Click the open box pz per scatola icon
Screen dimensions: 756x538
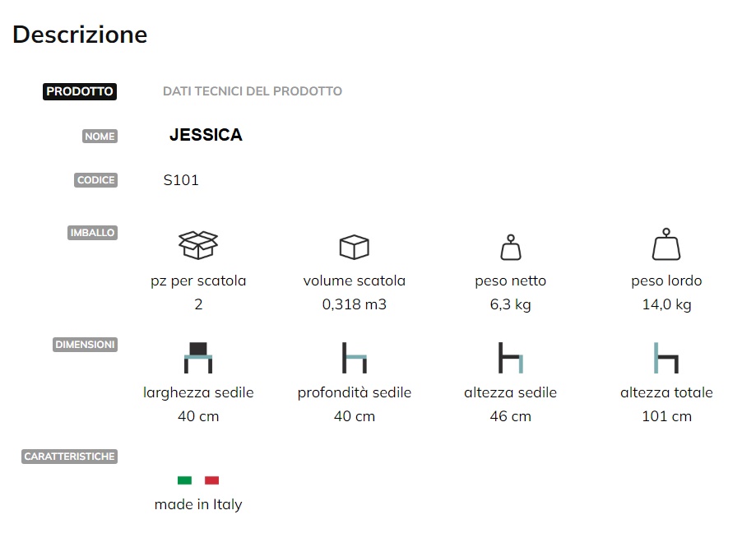coord(198,245)
